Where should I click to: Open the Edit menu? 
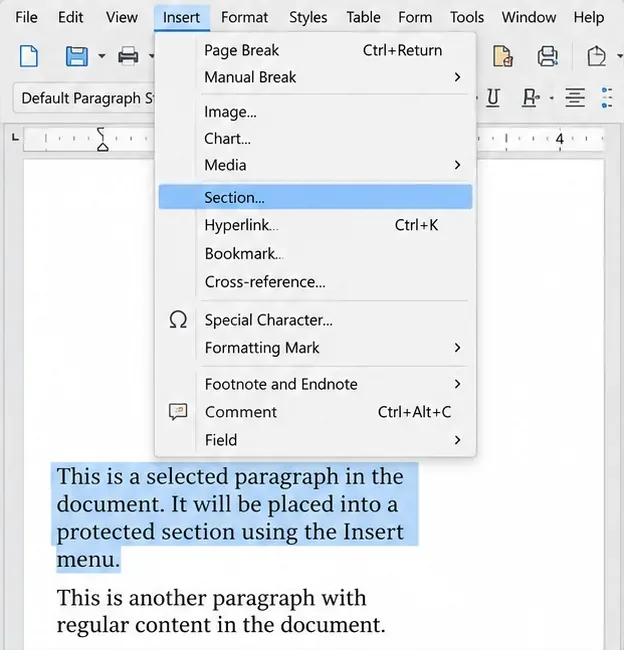click(70, 17)
